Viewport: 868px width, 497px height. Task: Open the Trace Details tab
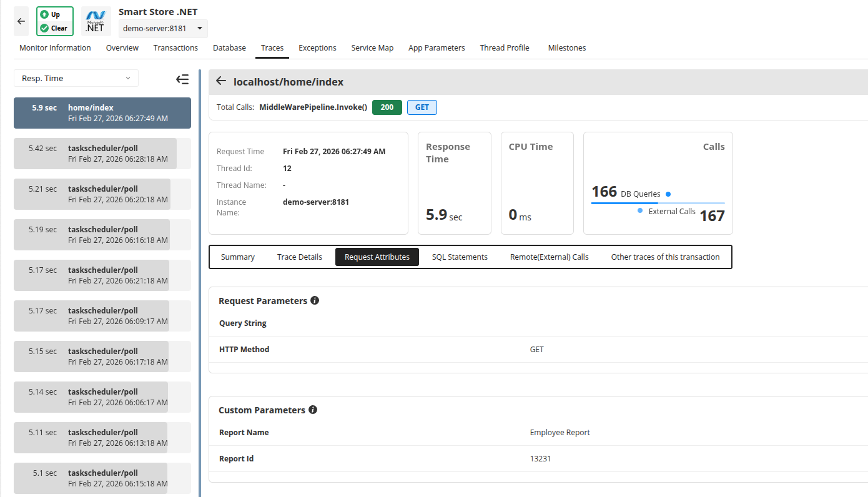pyautogui.click(x=300, y=257)
